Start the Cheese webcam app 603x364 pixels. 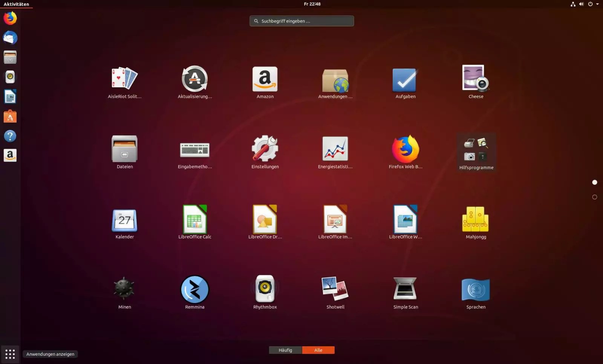[x=476, y=82]
